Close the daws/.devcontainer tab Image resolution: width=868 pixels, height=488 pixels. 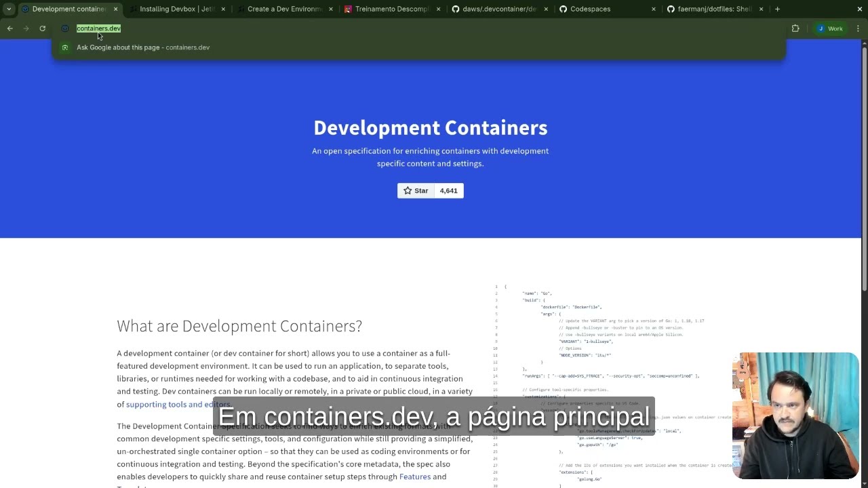tap(546, 9)
